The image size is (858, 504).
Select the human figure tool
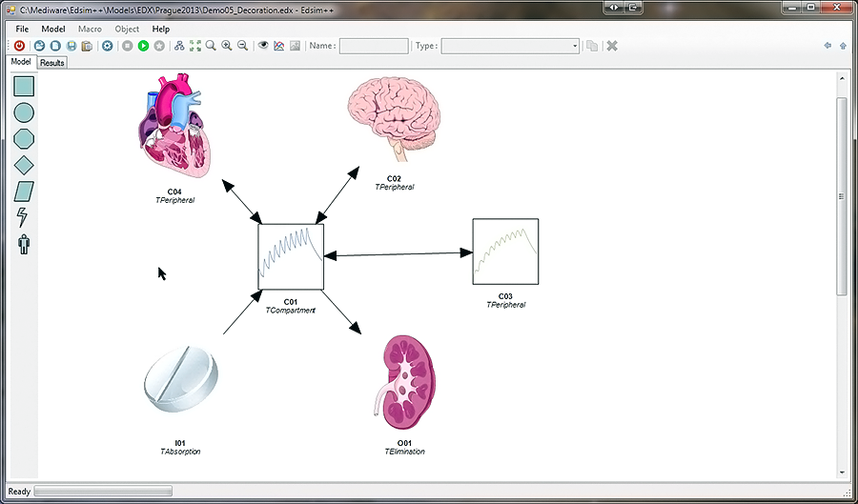tap(24, 245)
